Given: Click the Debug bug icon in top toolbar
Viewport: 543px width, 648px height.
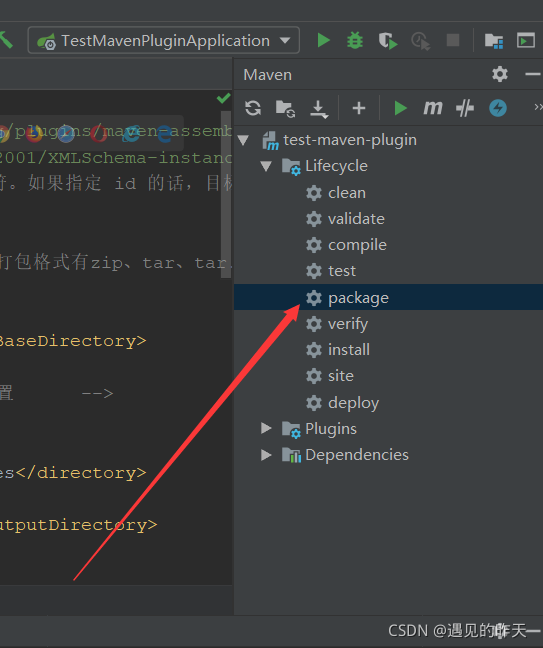Looking at the screenshot, I should click(355, 40).
